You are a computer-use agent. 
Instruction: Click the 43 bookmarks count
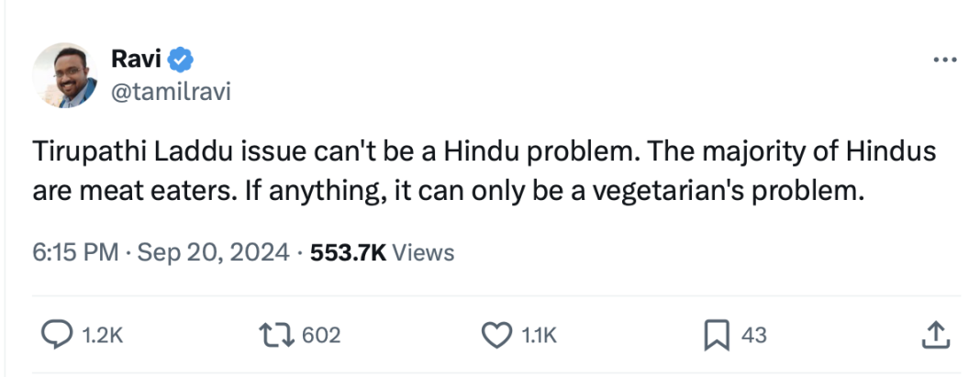click(753, 336)
